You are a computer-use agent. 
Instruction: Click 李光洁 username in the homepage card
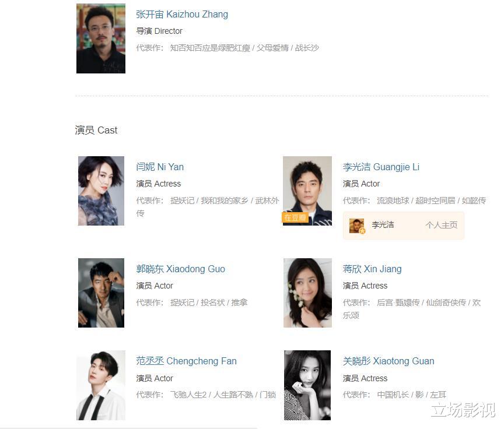point(383,225)
